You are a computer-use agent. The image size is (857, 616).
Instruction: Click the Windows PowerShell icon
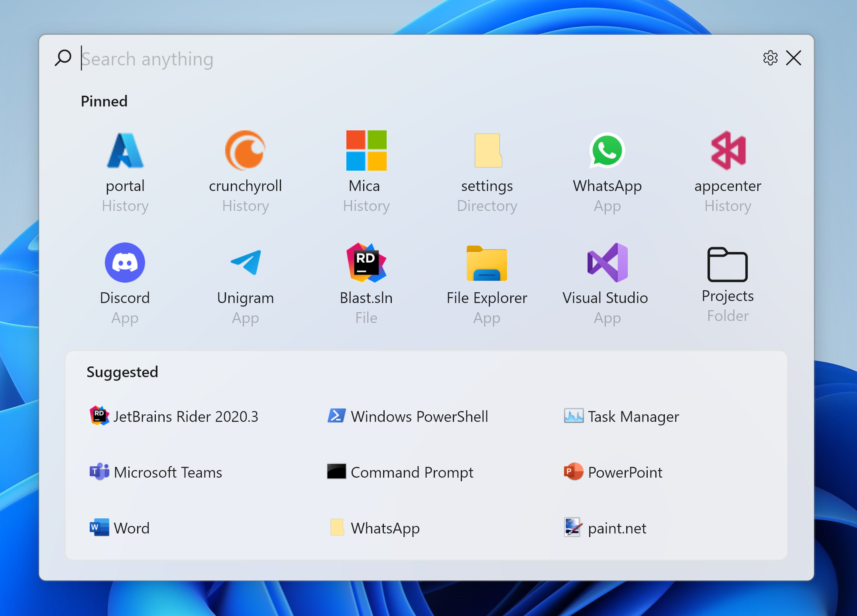tap(336, 415)
